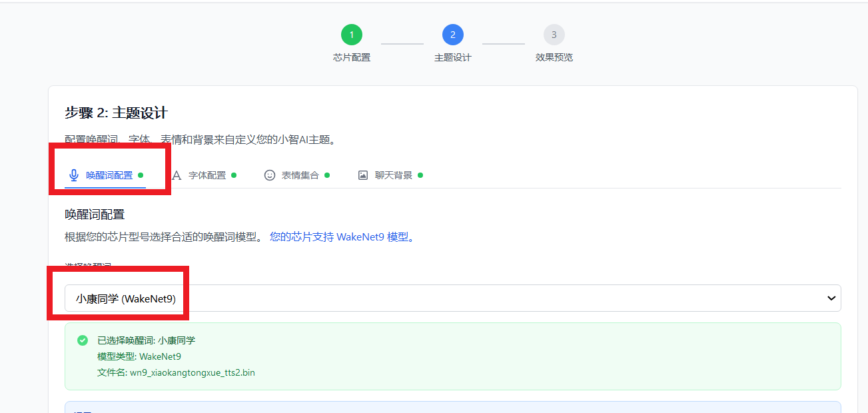The image size is (868, 413).
Task: Open the 表情集合 tab
Action: pos(300,175)
